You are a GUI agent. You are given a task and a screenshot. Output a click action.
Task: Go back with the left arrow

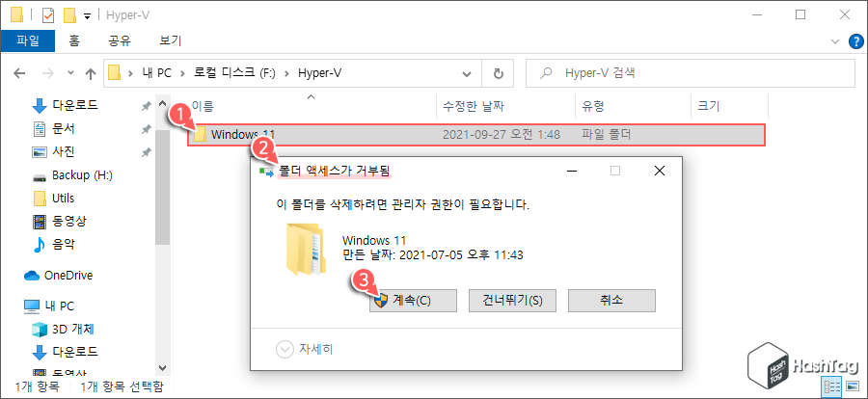[19, 73]
